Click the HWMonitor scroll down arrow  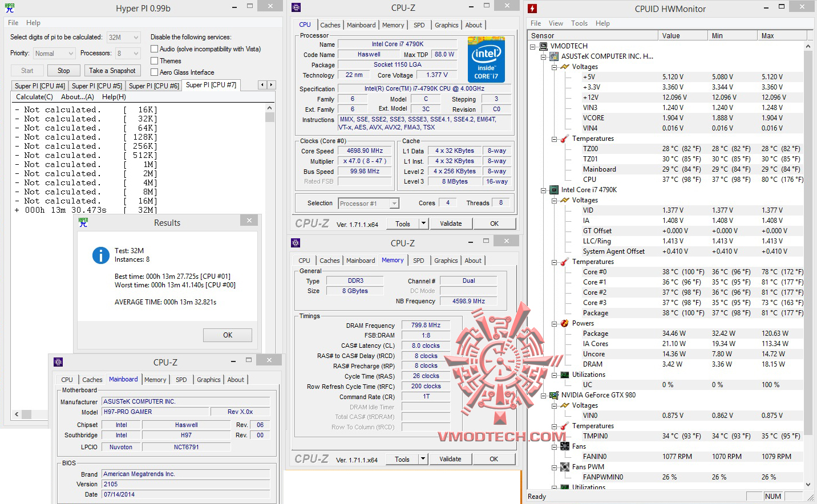coord(808,485)
